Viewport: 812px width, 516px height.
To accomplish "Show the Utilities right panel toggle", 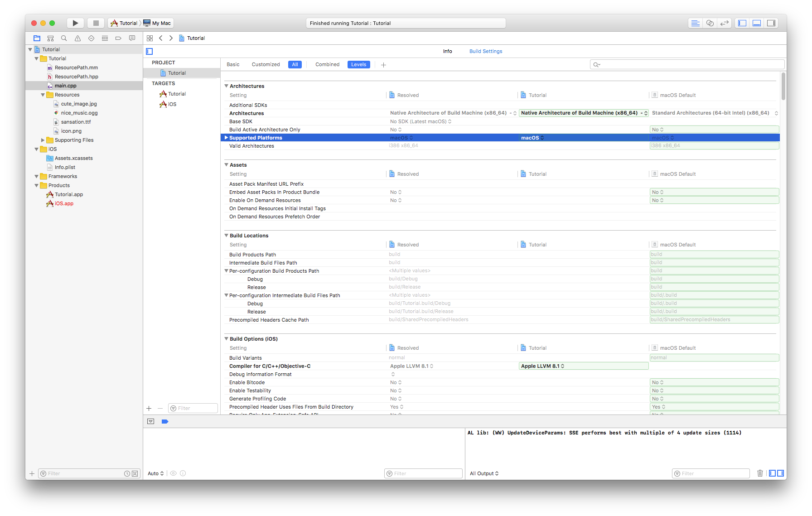I will click(x=771, y=23).
